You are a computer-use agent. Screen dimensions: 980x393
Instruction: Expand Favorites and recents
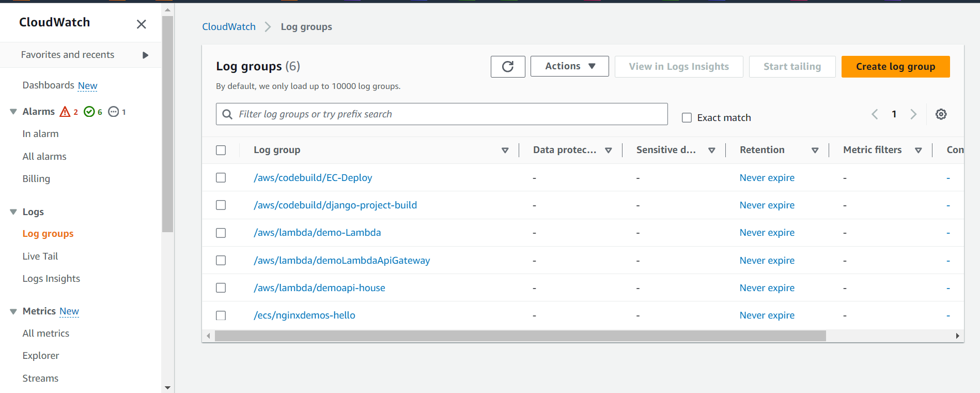pos(146,55)
